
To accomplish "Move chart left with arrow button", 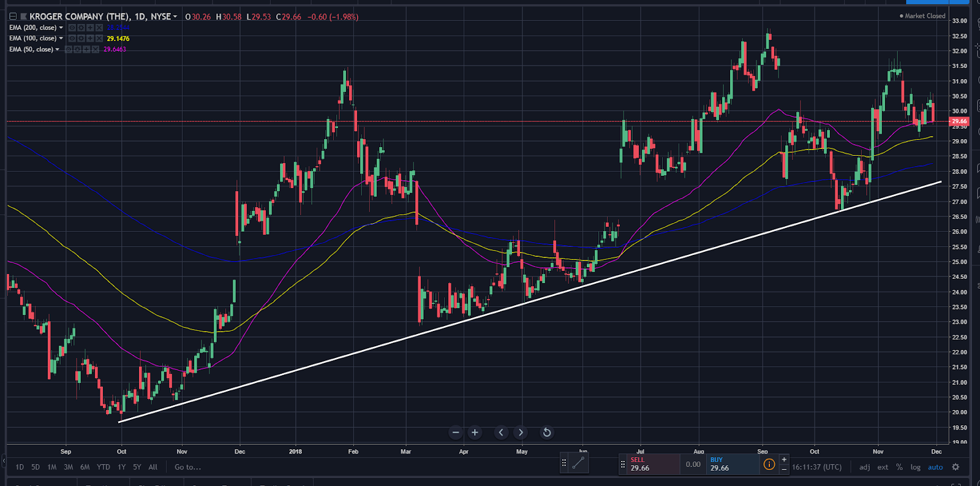I will click(501, 433).
